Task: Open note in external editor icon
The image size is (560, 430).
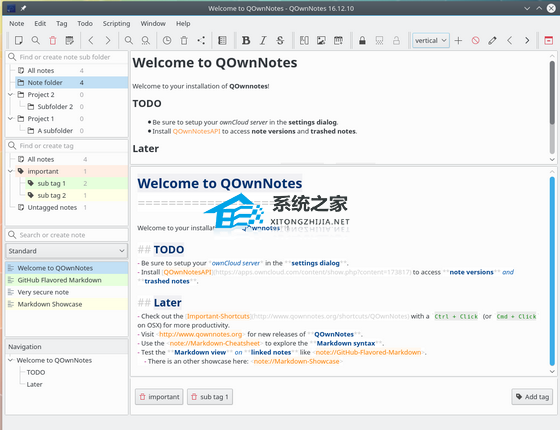Action: 70,40
